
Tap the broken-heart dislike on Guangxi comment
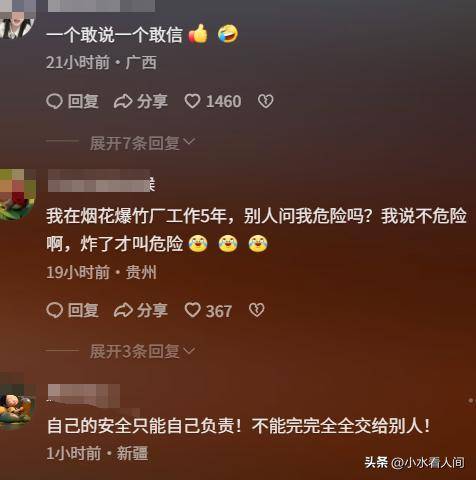coord(265,101)
